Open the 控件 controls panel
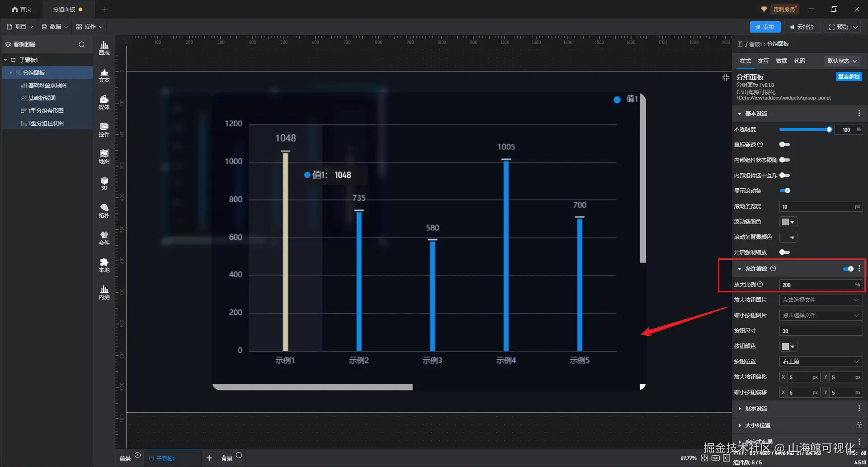The height and width of the screenshot is (467, 868). click(104, 129)
